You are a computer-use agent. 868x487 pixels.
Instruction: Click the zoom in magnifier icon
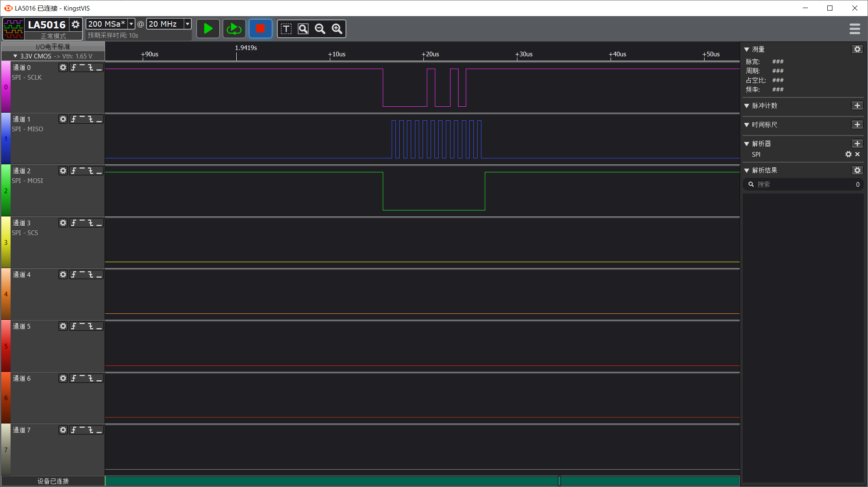[x=337, y=29]
